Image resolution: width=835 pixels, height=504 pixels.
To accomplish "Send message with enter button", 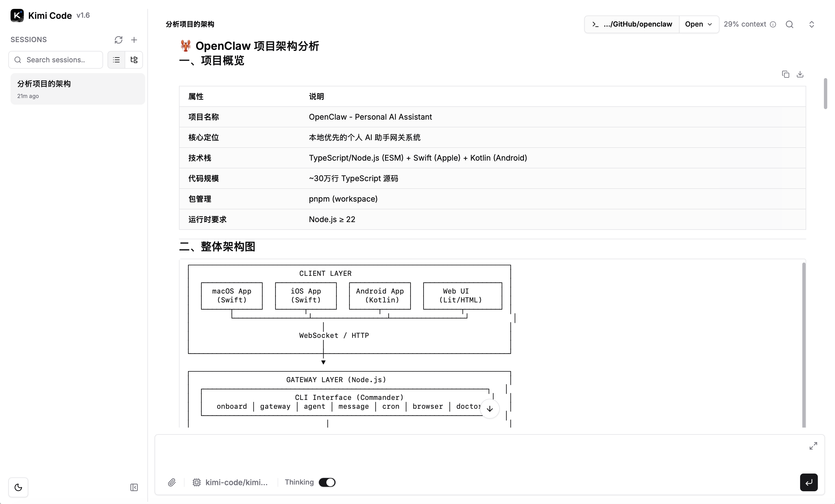I will (x=809, y=482).
